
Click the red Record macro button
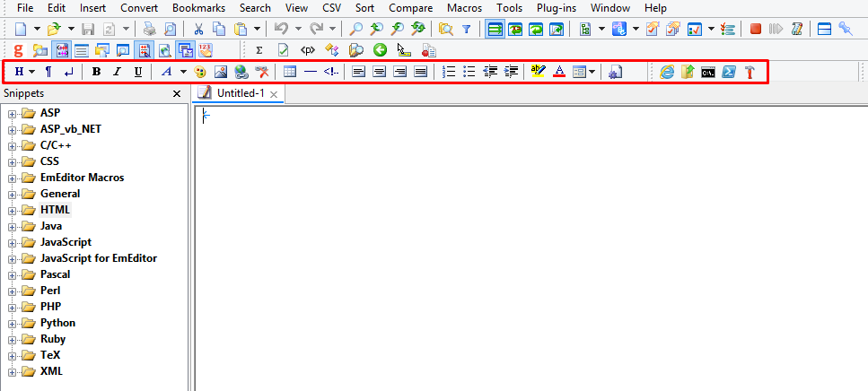756,29
